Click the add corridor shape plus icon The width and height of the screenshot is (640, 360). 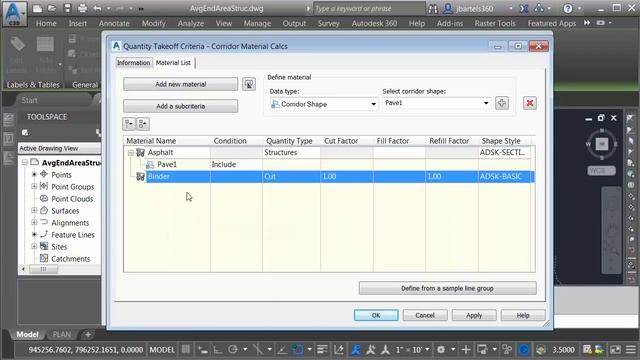[x=502, y=103]
